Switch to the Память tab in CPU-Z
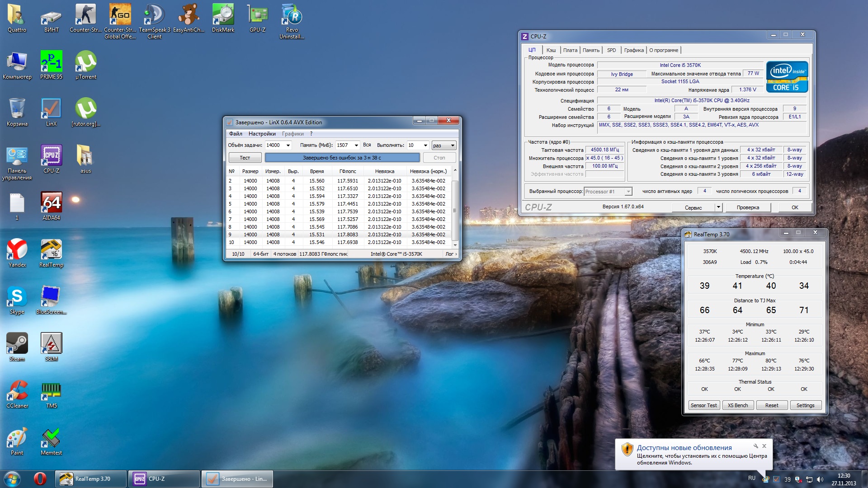 pyautogui.click(x=590, y=50)
